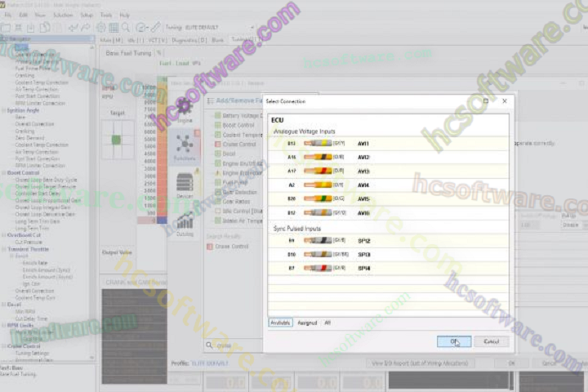Switch to the Available filter tab
This screenshot has width=588, height=392.
click(280, 323)
